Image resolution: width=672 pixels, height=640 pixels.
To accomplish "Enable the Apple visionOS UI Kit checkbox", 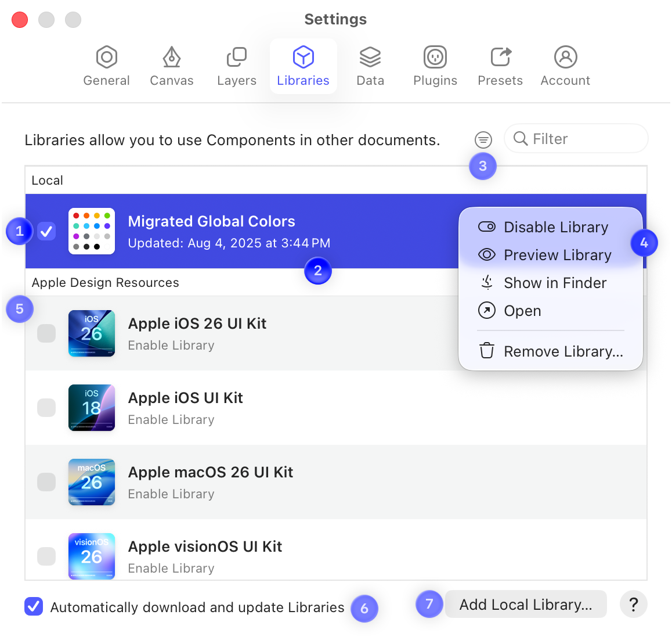I will (x=46, y=556).
